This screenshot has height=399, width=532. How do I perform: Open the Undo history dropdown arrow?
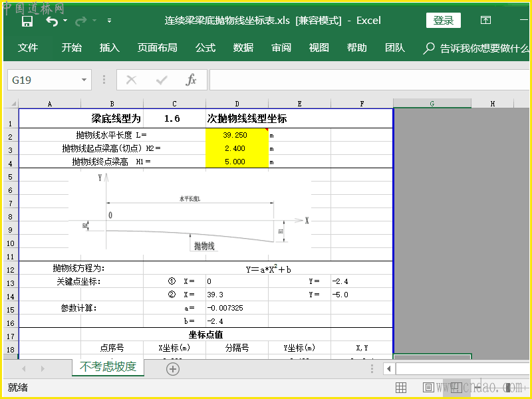tap(65, 21)
